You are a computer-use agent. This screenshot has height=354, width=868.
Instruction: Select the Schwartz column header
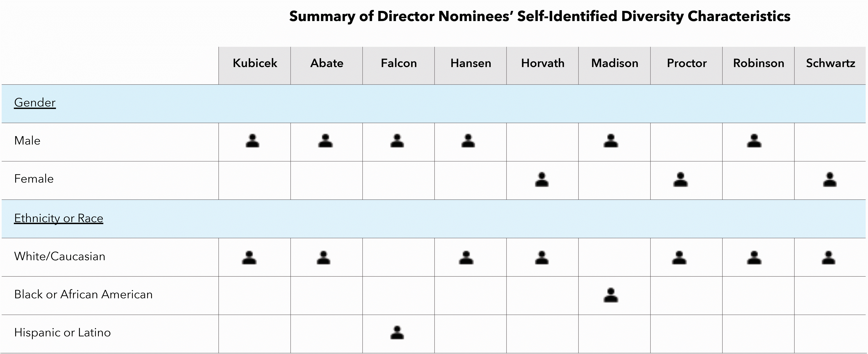pos(830,63)
